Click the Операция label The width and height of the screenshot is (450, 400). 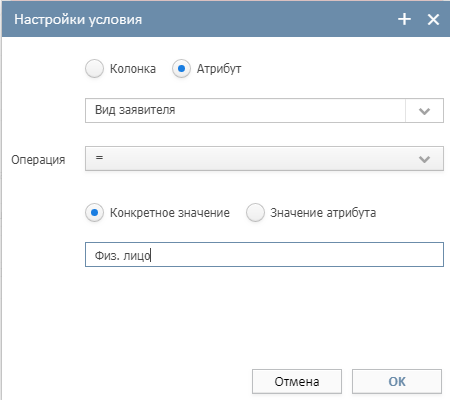point(38,160)
